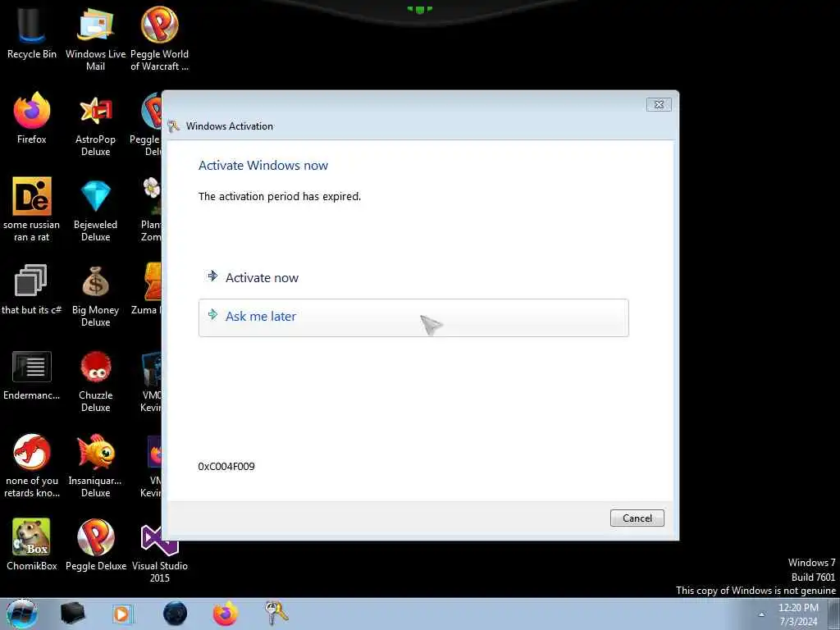Viewport: 840px width, 630px height.
Task: Open the Windows Start menu orb
Action: pos(21,614)
